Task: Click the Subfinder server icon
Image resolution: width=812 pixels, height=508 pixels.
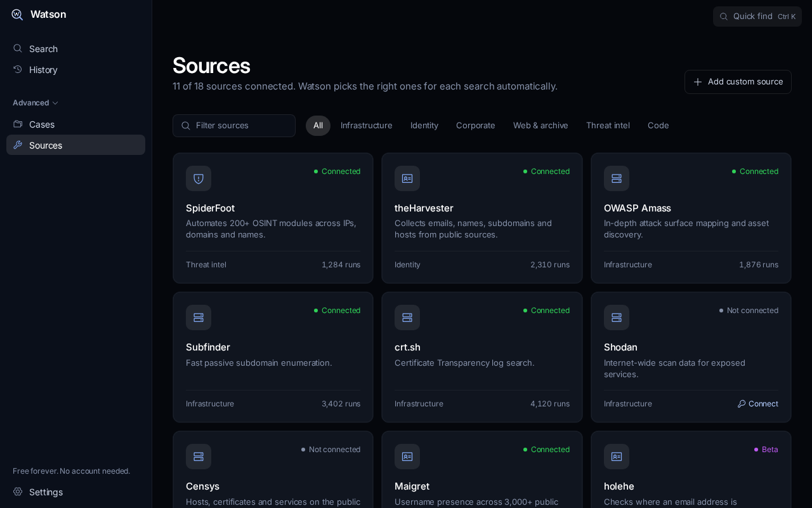Action: pos(199,317)
